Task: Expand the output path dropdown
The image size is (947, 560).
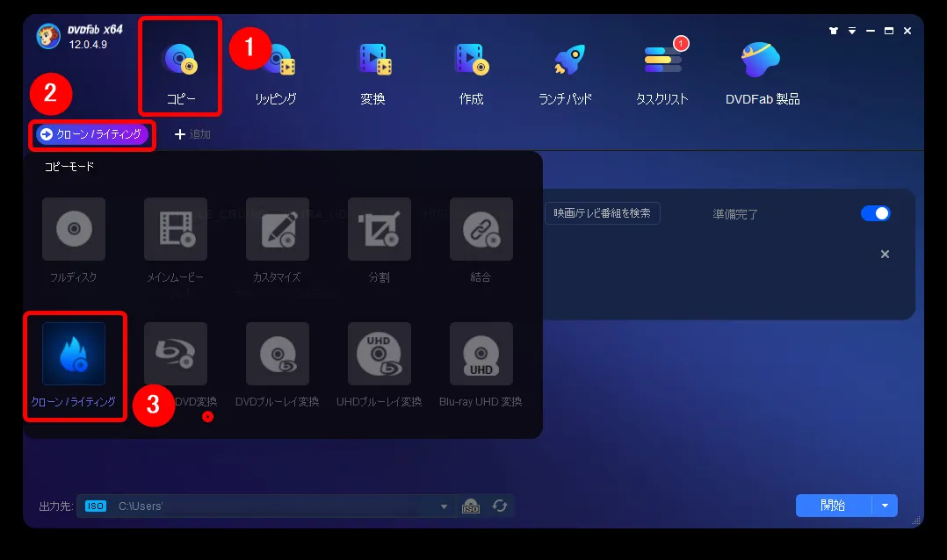Action: pos(444,506)
